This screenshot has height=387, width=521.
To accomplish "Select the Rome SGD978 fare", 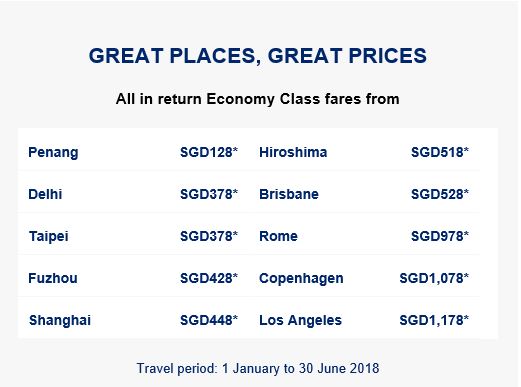I will point(440,236).
